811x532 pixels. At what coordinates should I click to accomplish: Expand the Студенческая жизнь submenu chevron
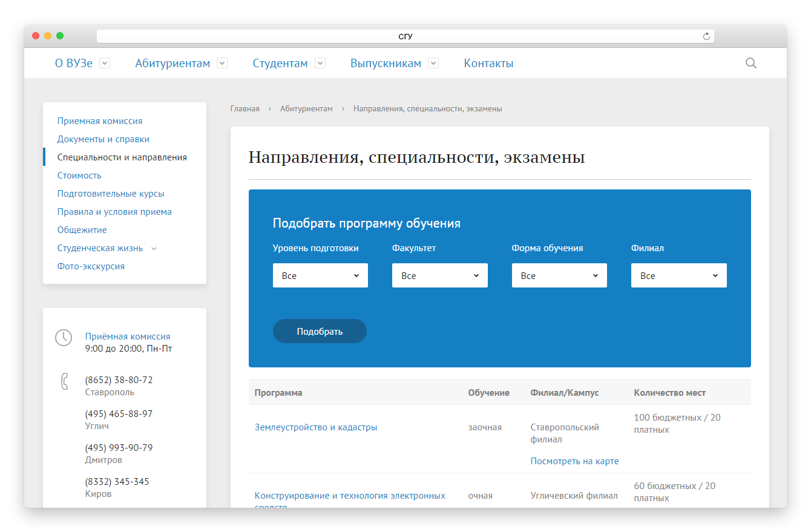click(154, 249)
